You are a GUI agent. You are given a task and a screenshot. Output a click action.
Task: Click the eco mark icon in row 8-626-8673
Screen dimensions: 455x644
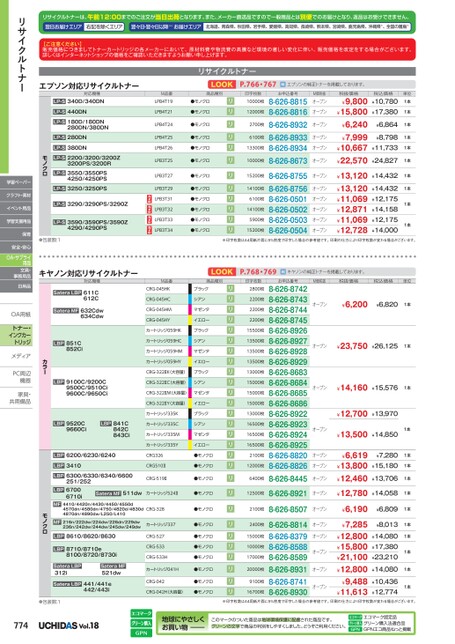[230, 160]
